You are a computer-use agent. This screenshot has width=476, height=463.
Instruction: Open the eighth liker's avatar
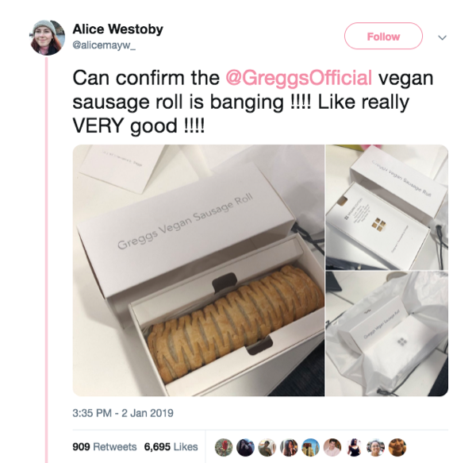tap(376, 447)
